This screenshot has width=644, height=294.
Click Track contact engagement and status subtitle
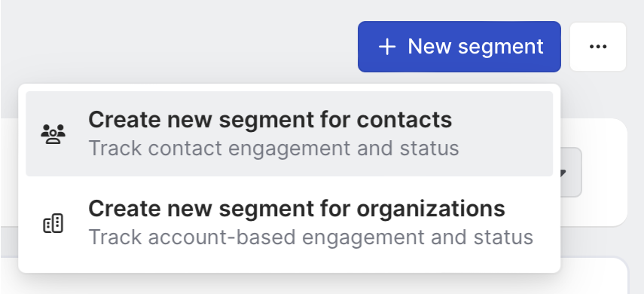(273, 148)
